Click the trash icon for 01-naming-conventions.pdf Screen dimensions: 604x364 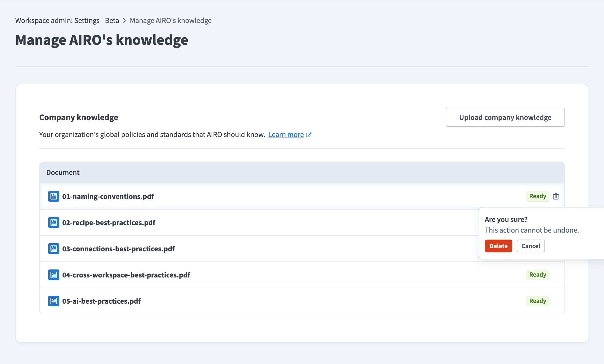[556, 196]
